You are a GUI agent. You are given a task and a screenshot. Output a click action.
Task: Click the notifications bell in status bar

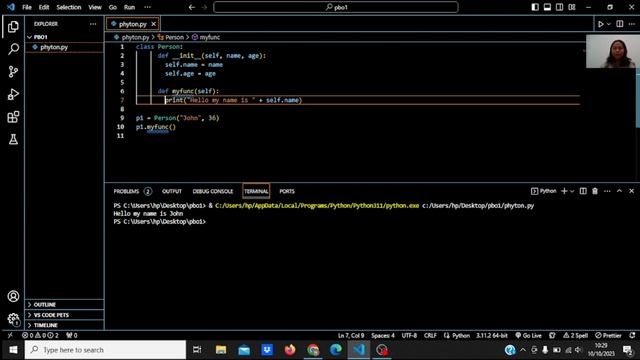pyautogui.click(x=632, y=335)
